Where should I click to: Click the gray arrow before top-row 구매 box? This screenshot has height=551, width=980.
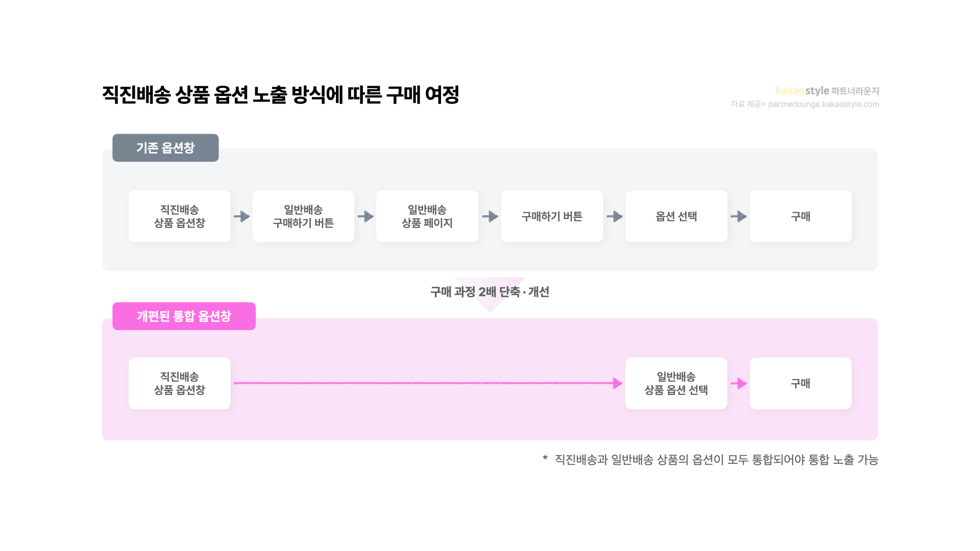(x=739, y=216)
